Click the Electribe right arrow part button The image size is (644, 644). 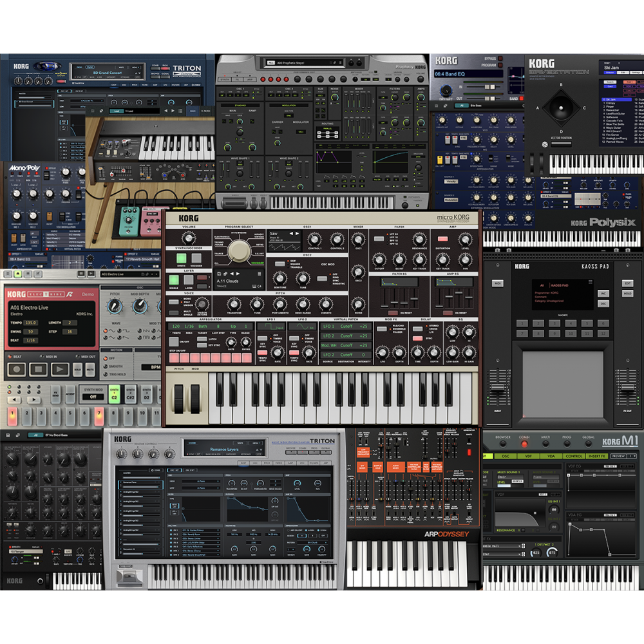[x=33, y=399]
